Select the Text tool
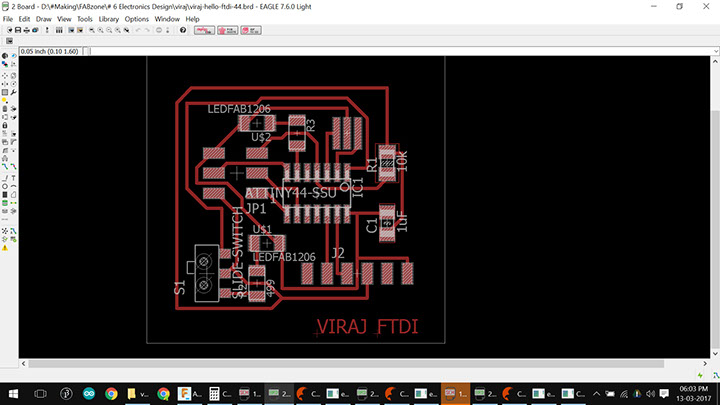The height and width of the screenshot is (405, 720). pyautogui.click(x=13, y=178)
